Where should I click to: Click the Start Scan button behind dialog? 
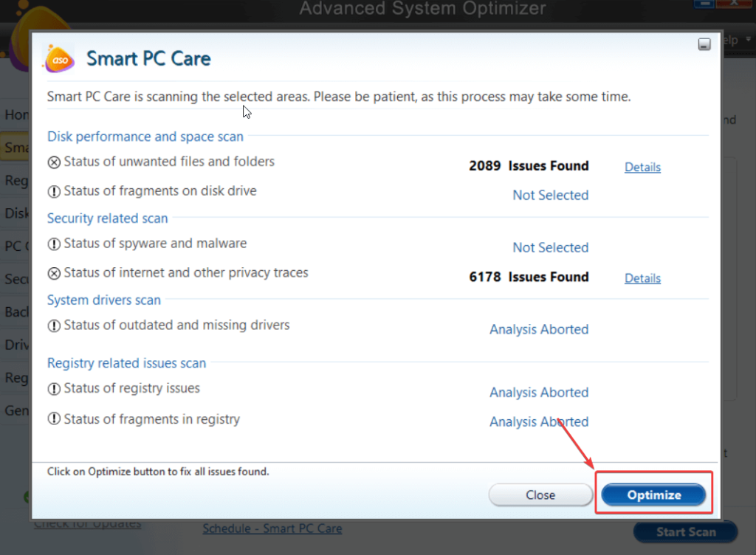click(x=685, y=531)
